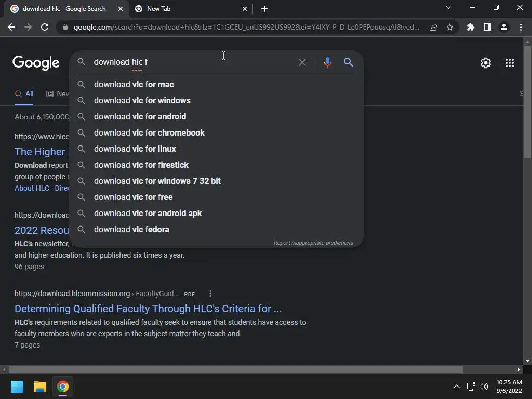This screenshot has width=532, height=399.
Task: Open the Extensions puzzle icon
Action: point(471,27)
